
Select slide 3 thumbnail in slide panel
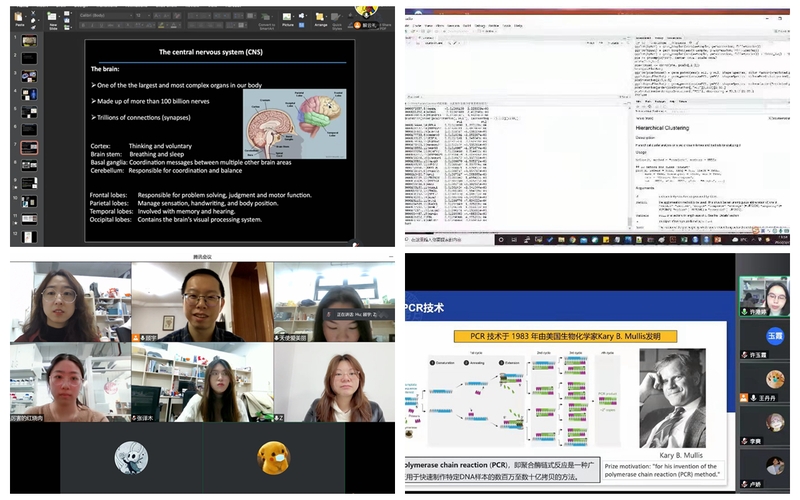[x=28, y=77]
